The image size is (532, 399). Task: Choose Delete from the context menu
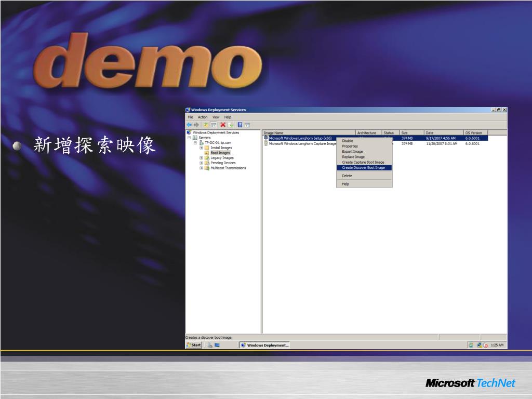364,176
